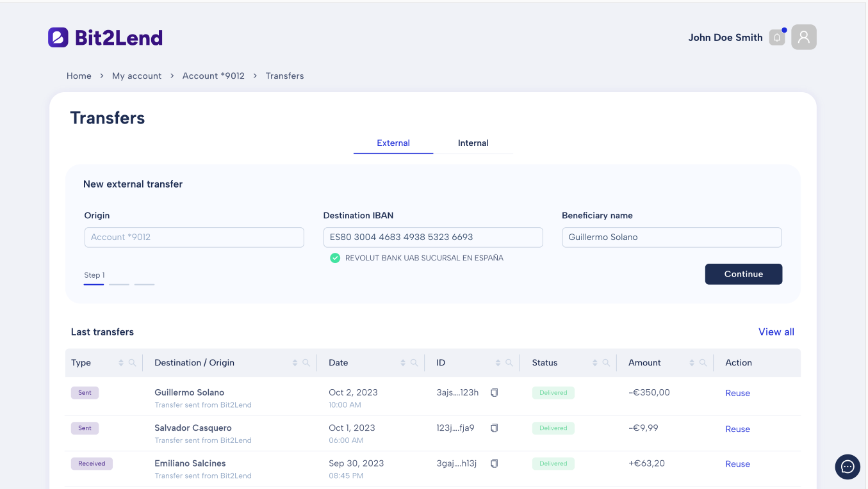The image size is (868, 489).
Task: Click the Destination IBAN input field
Action: 433,237
